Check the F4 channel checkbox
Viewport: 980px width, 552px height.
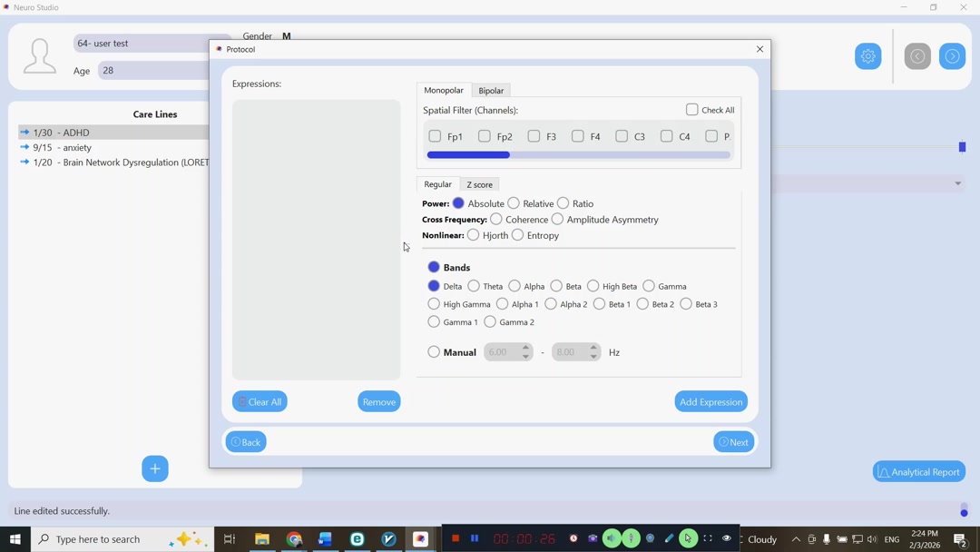point(578,136)
